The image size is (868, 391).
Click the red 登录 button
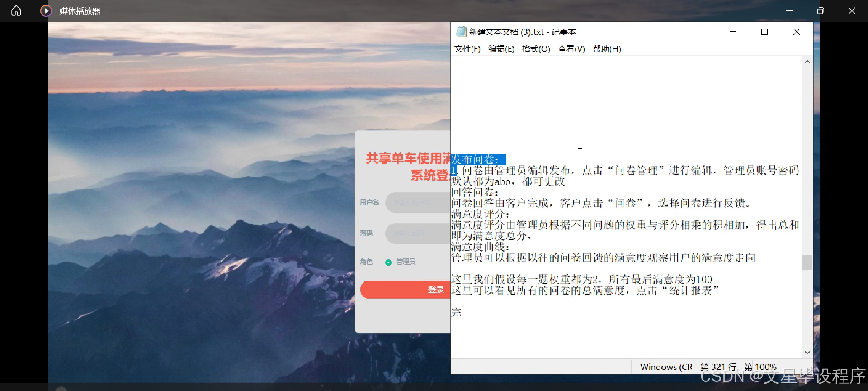click(x=405, y=290)
